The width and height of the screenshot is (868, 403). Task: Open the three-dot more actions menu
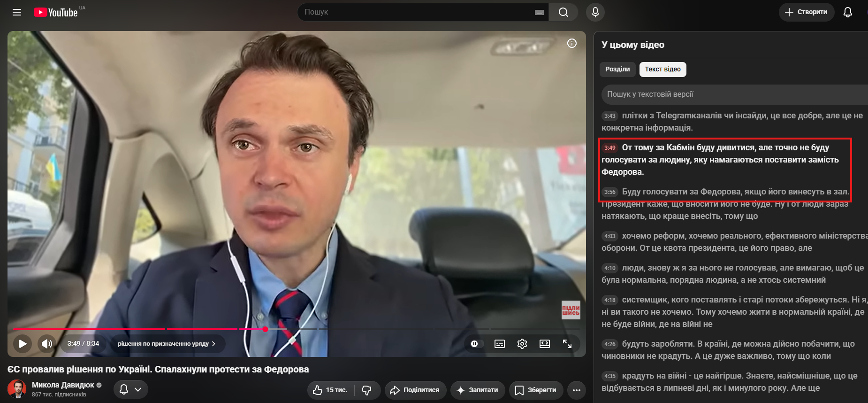pyautogui.click(x=577, y=390)
